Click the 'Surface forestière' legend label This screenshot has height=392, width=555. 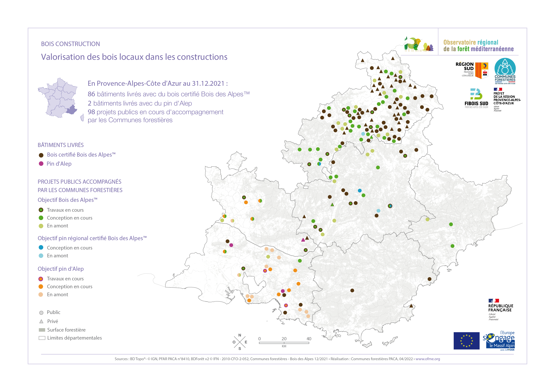click(x=66, y=330)
